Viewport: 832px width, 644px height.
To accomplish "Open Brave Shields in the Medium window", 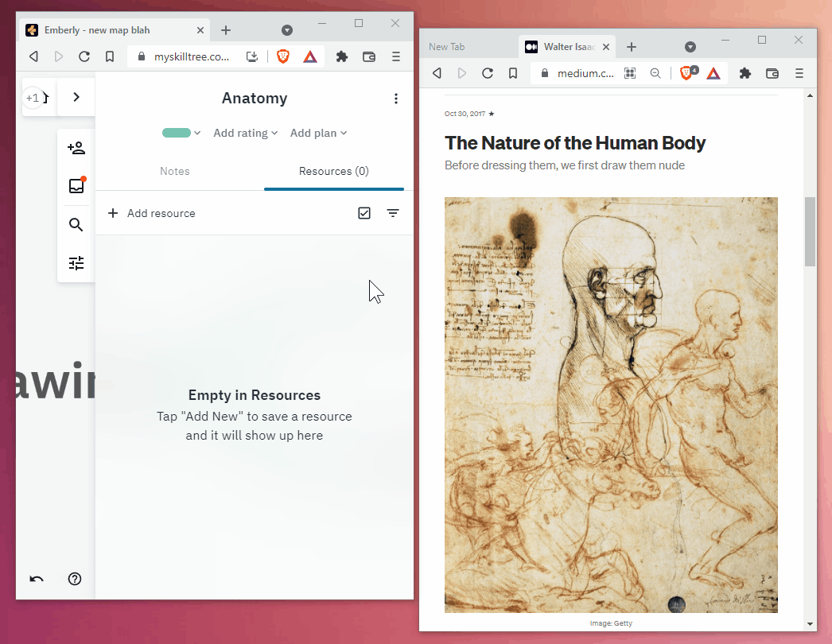I will pos(688,72).
